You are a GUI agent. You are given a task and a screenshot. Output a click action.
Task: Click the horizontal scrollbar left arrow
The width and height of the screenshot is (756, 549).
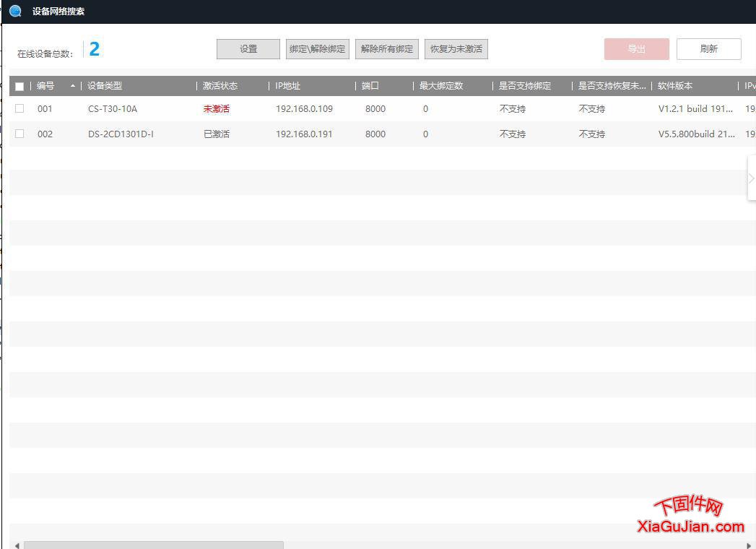click(x=15, y=545)
